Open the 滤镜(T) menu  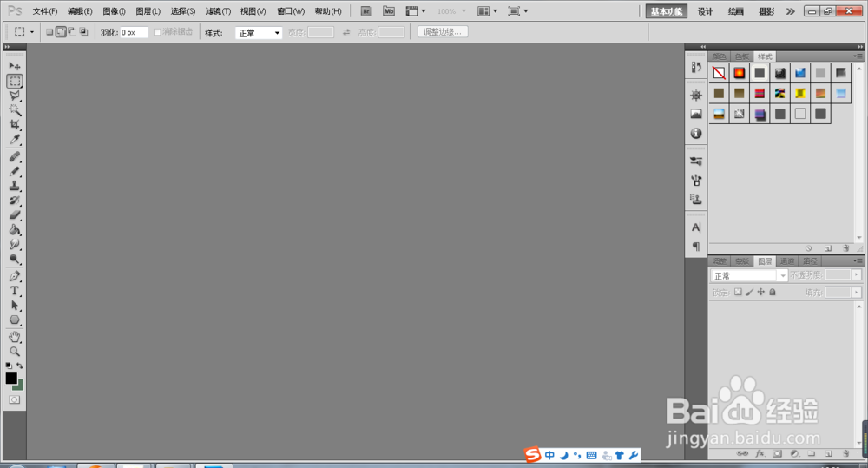(218, 11)
